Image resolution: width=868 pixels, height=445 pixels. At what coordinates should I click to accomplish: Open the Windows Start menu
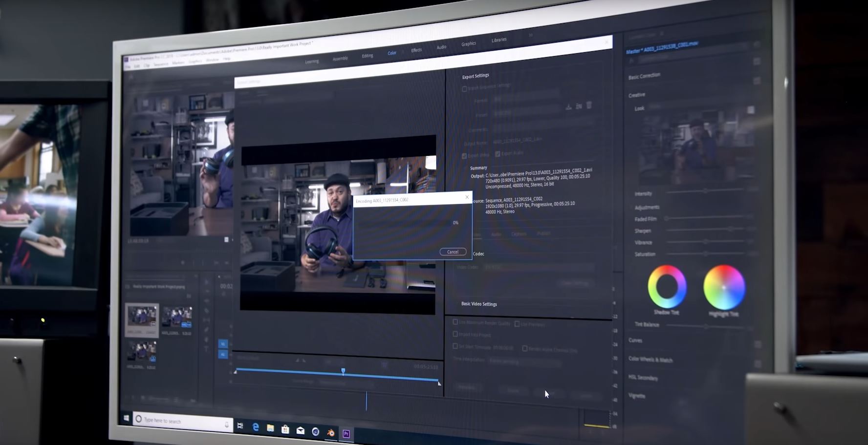(127, 419)
